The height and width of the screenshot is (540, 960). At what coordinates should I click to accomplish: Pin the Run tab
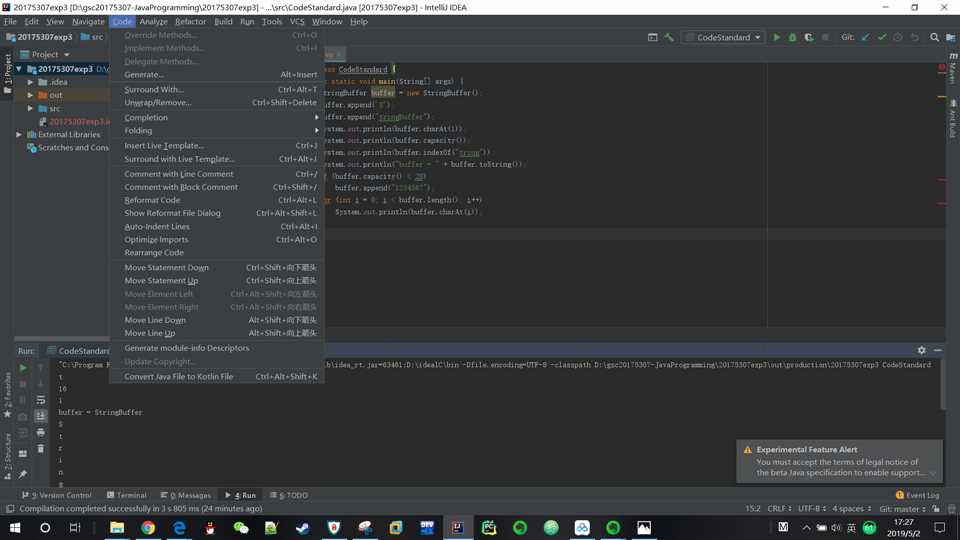coord(23,474)
